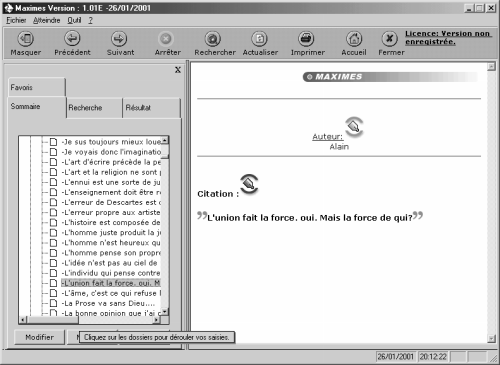Click the Fermer toolbar icon
The image size is (500, 365).
[389, 39]
